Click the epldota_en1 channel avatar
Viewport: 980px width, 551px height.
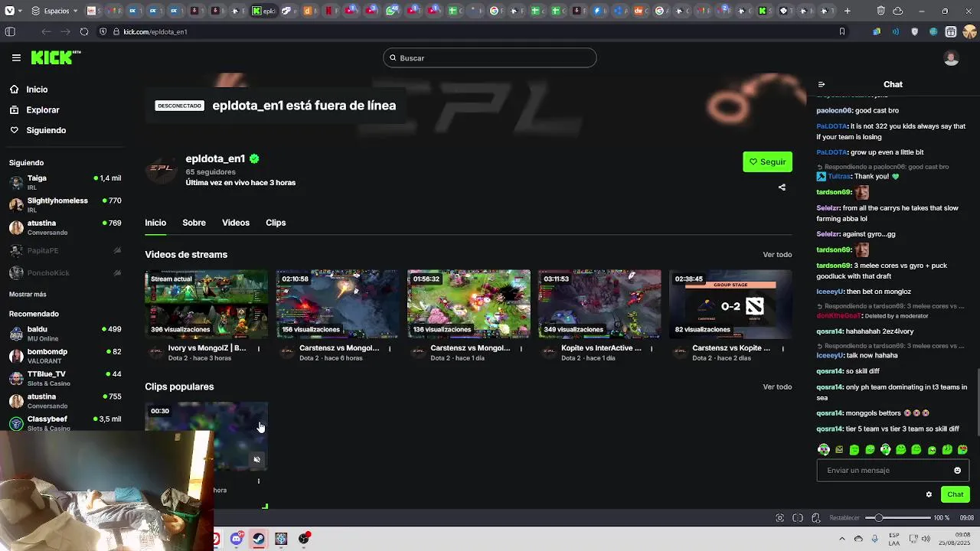coord(161,168)
